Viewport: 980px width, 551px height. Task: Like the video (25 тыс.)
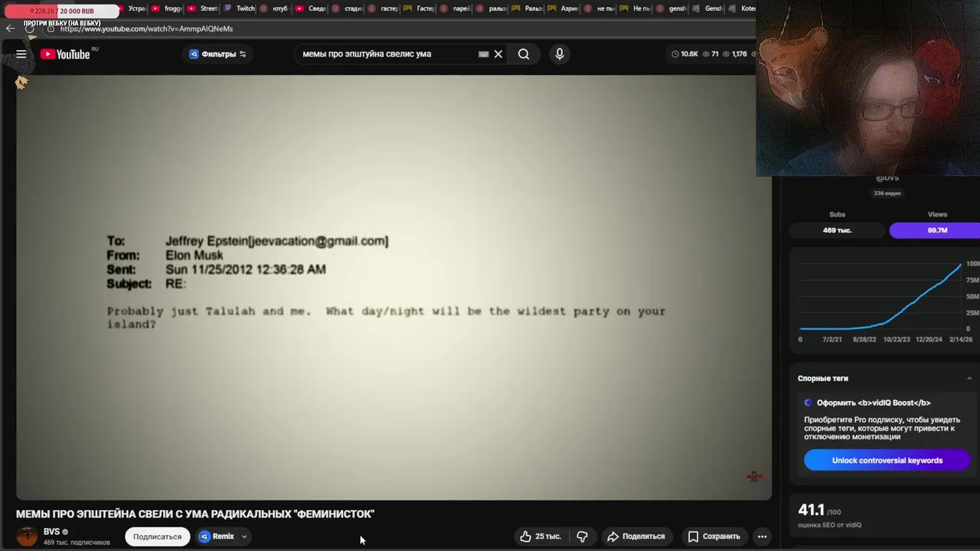coord(541,536)
